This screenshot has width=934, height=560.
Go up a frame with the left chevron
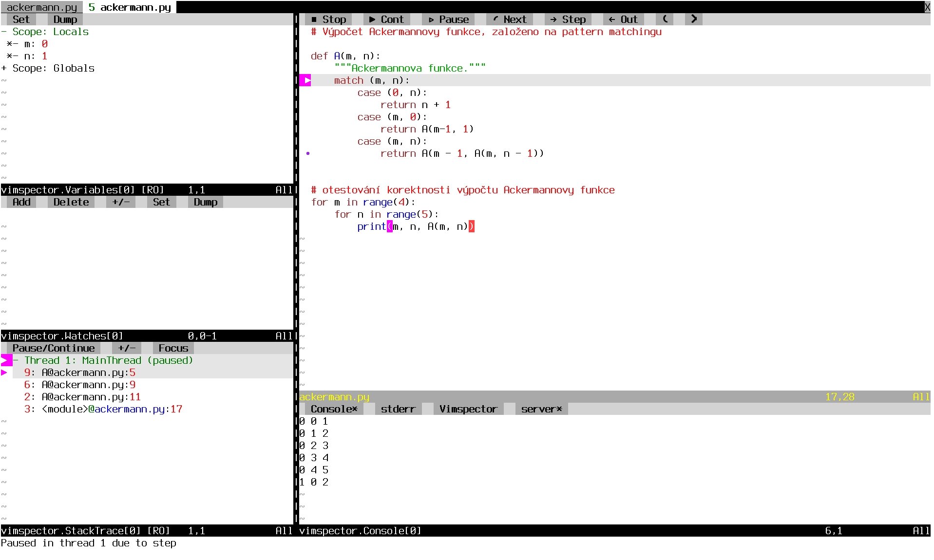coord(665,19)
